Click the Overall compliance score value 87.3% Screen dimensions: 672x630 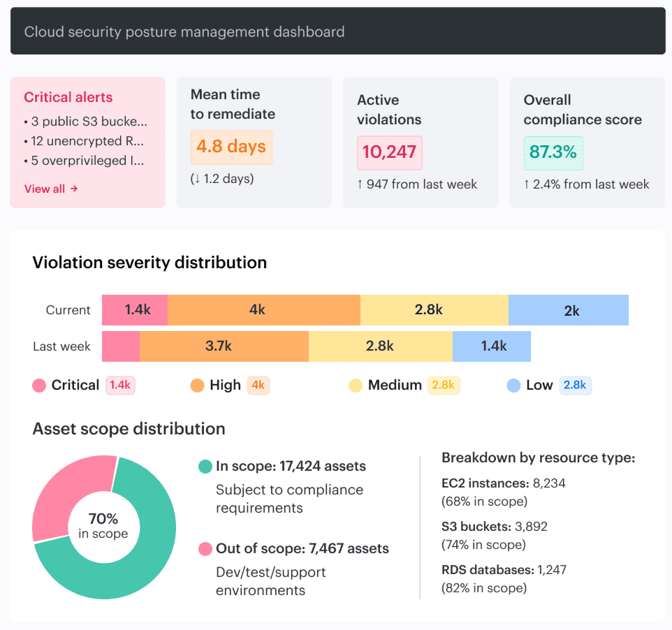[x=553, y=149]
